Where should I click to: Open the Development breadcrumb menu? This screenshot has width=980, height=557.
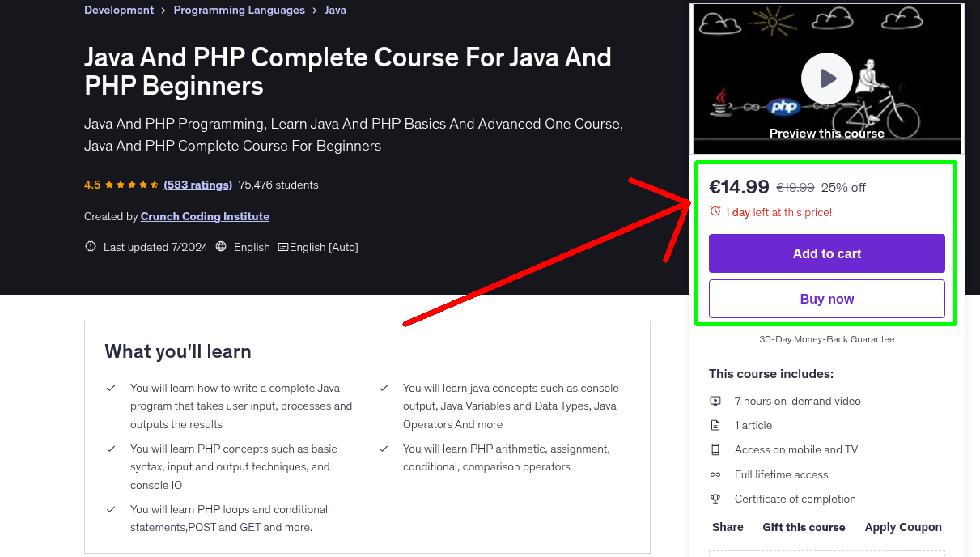point(118,10)
